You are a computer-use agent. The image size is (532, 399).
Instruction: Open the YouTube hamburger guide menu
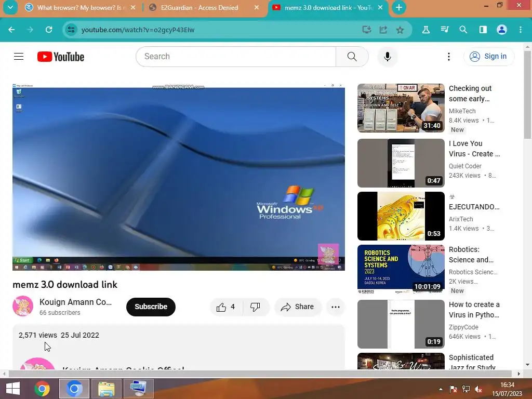pos(19,56)
